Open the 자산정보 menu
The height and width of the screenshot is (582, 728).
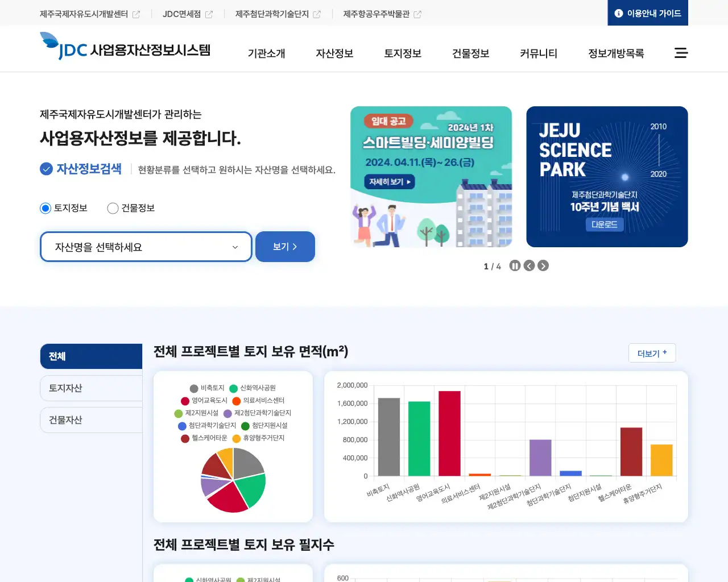[334, 53]
